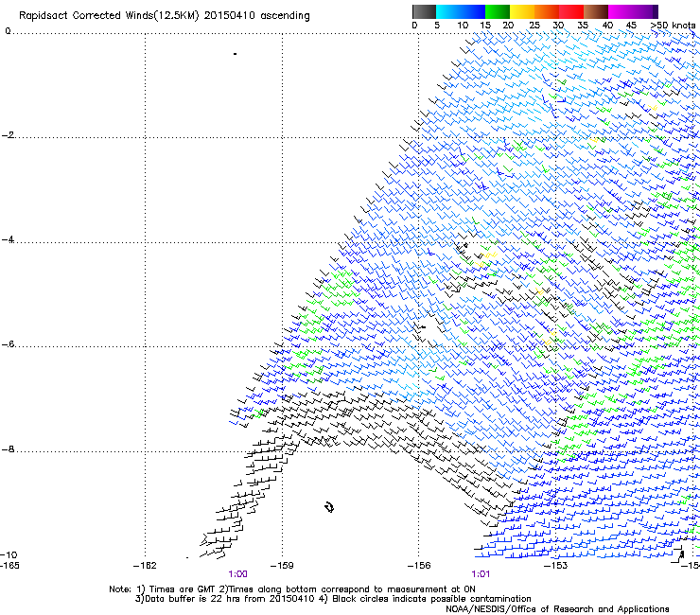Click the small black dot near top

[236, 54]
